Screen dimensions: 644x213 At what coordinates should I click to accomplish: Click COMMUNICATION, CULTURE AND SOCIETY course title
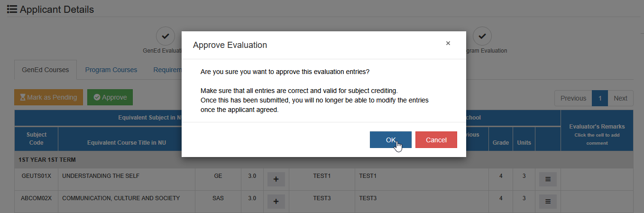tap(121, 198)
